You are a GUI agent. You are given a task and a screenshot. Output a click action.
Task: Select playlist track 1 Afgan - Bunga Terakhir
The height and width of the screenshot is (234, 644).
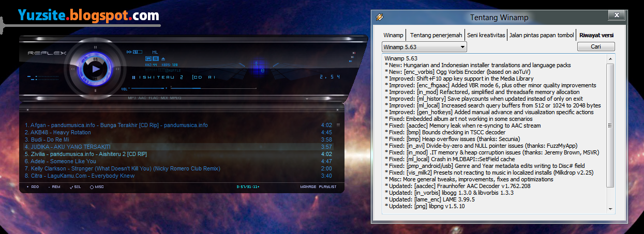pos(178,125)
